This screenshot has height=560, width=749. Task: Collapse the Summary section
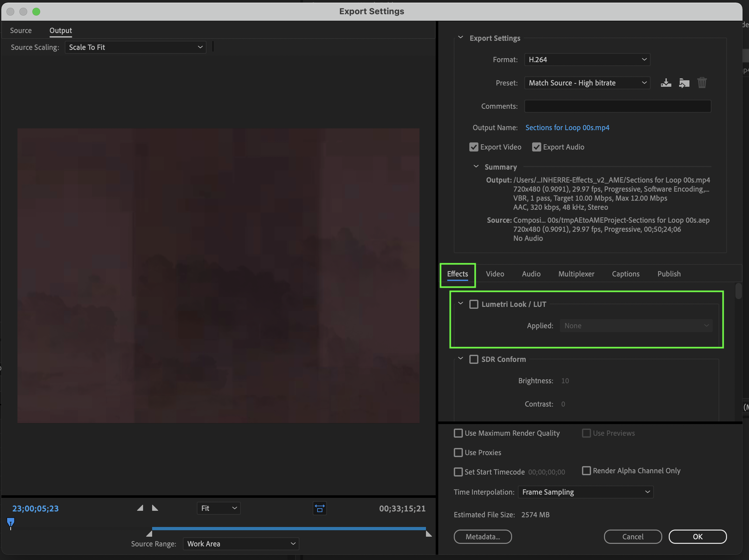(476, 166)
